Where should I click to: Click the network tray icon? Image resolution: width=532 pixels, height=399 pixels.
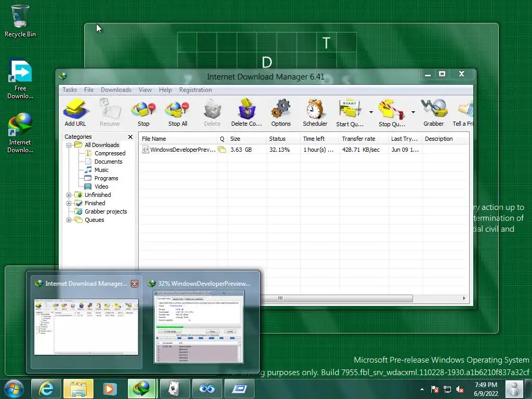[x=447, y=390]
